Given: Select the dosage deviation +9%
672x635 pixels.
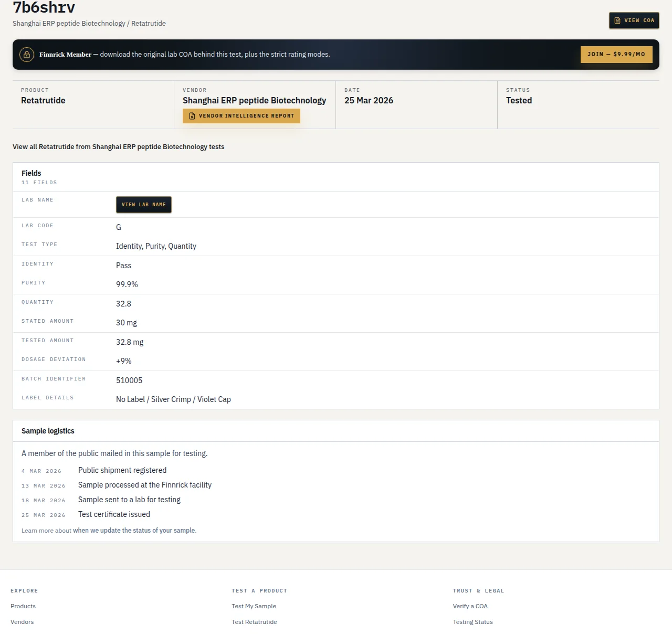Looking at the screenshot, I should [x=124, y=361].
